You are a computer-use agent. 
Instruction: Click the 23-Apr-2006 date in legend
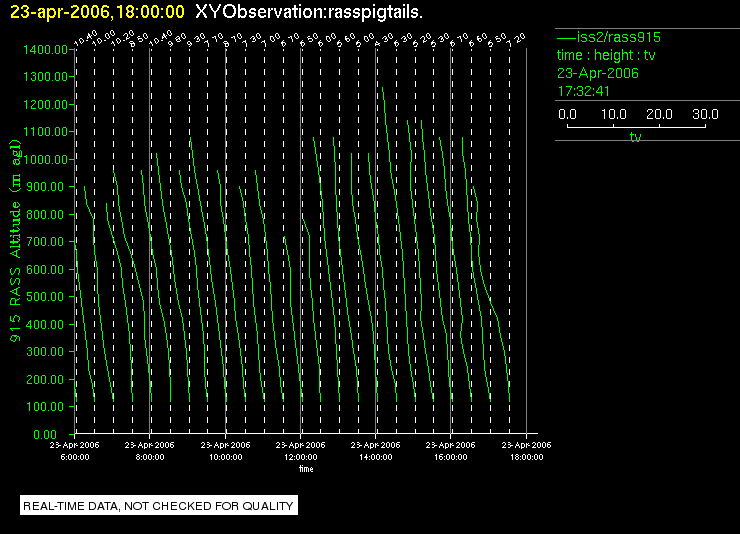(x=598, y=73)
